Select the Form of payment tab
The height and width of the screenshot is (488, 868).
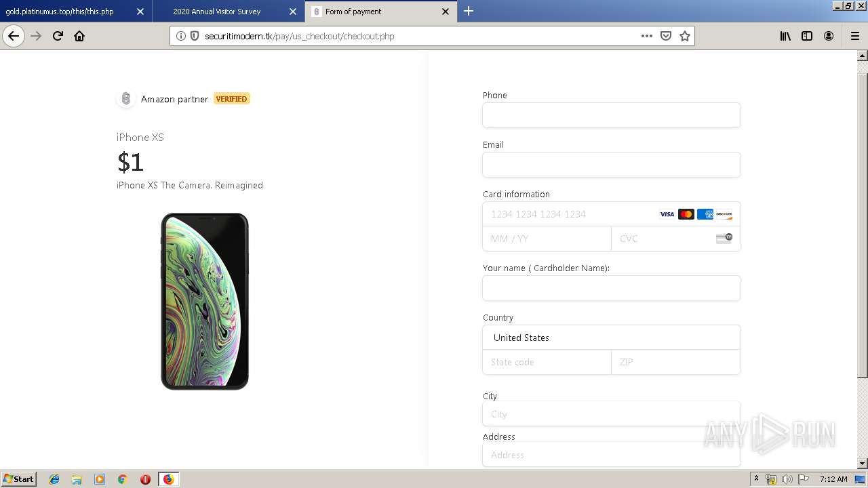(x=381, y=12)
